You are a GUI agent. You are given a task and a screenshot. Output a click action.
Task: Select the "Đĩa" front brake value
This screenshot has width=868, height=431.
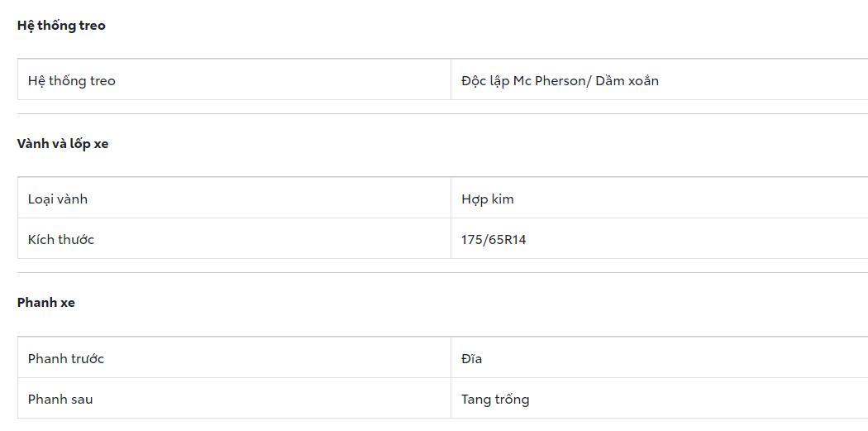(472, 359)
